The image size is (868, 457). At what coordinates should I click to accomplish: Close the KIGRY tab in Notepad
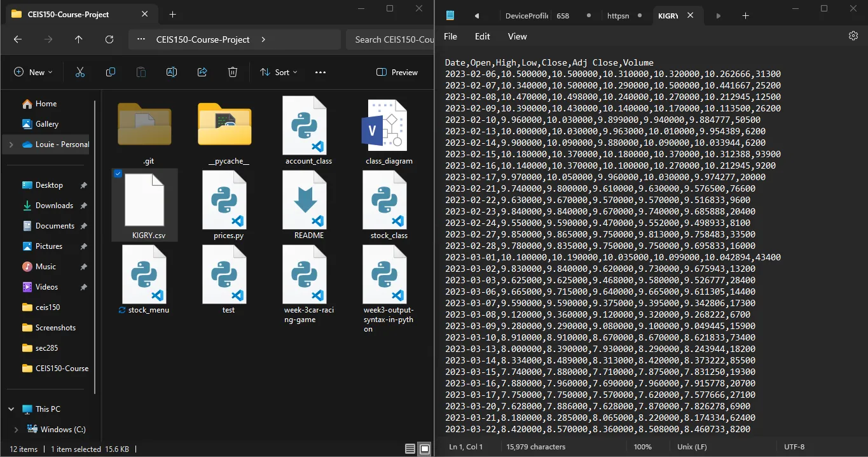point(692,15)
